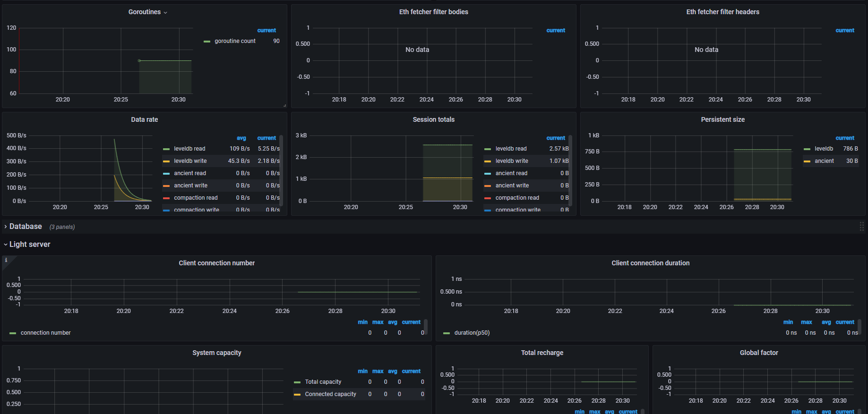Toggle ancient series in Persistent size legend
The image size is (868, 414).
point(824,161)
